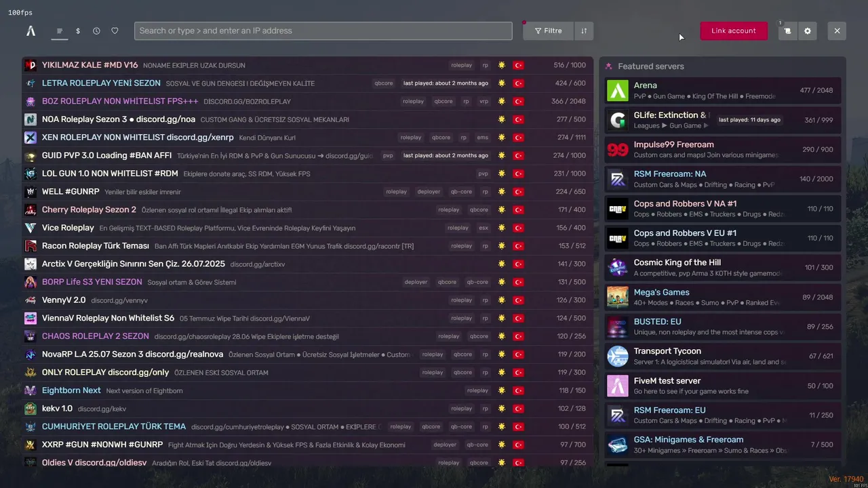Select the deployer tag on XXRP row
This screenshot has width=868, height=488.
pos(445,445)
